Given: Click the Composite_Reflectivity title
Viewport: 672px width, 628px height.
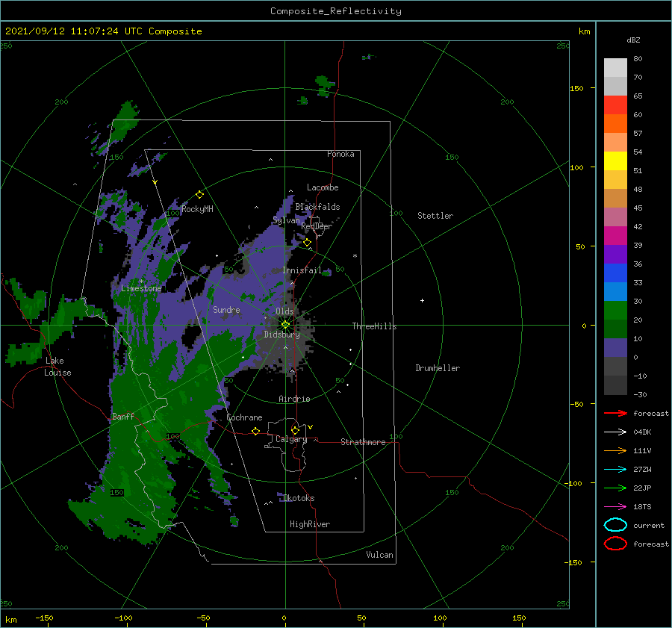Looking at the screenshot, I should (x=336, y=11).
